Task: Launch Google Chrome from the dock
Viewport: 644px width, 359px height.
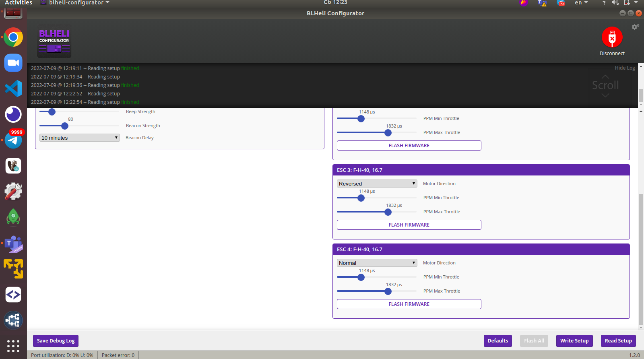Action: (13, 37)
